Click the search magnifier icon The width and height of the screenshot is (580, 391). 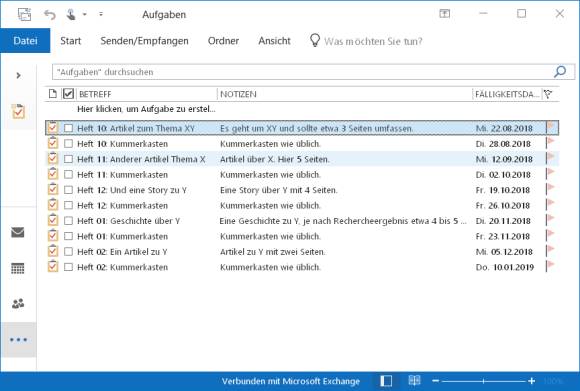[x=560, y=71]
